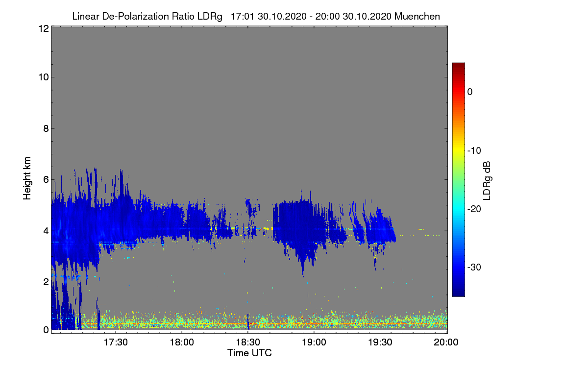Click the colorbar label '0'
588x392 pixels.
470,92
